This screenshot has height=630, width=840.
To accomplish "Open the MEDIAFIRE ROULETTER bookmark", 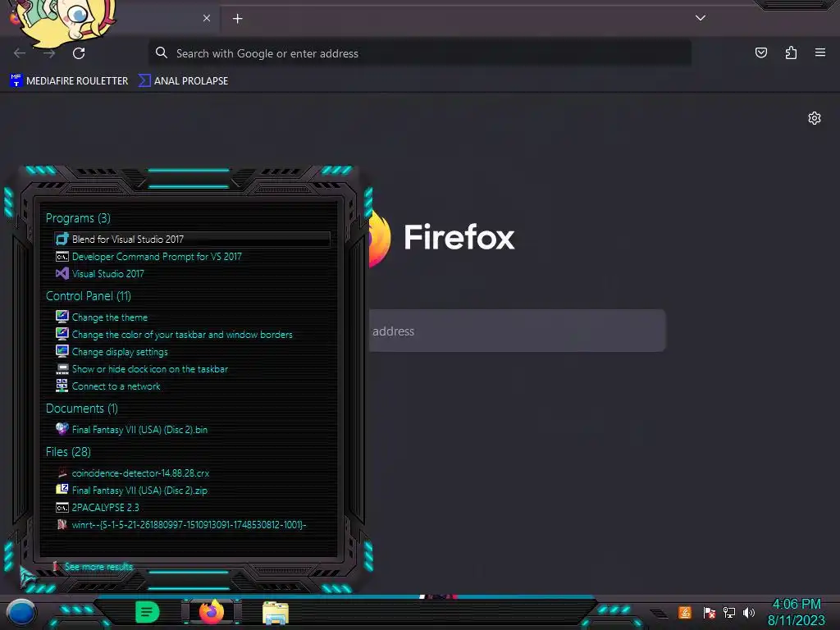I will coord(69,81).
